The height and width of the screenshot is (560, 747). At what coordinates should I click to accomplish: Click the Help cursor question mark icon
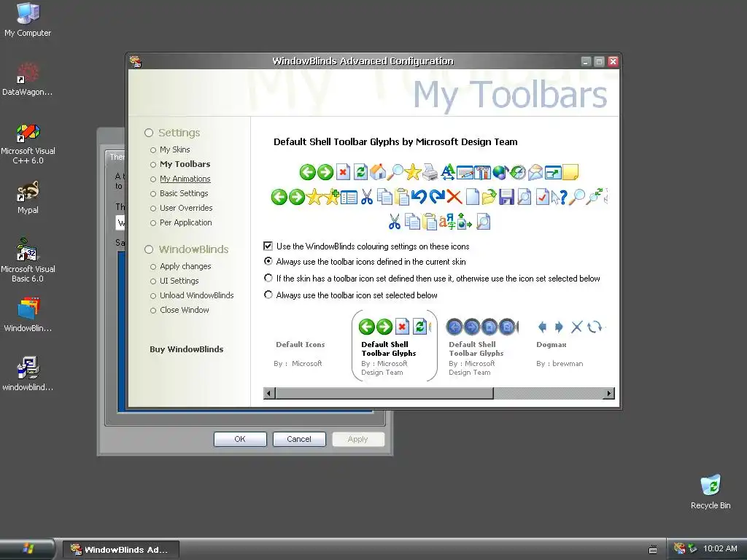click(560, 197)
